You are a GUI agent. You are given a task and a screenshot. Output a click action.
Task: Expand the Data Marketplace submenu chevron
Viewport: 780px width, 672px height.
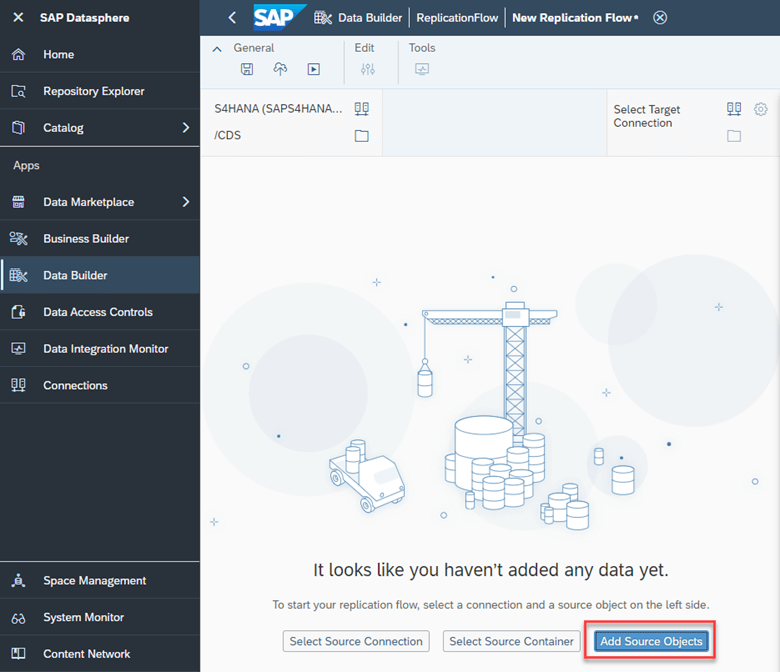186,202
